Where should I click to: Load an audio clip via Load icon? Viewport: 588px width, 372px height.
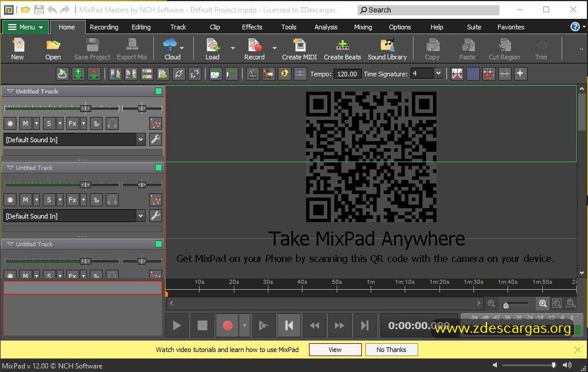tap(212, 49)
